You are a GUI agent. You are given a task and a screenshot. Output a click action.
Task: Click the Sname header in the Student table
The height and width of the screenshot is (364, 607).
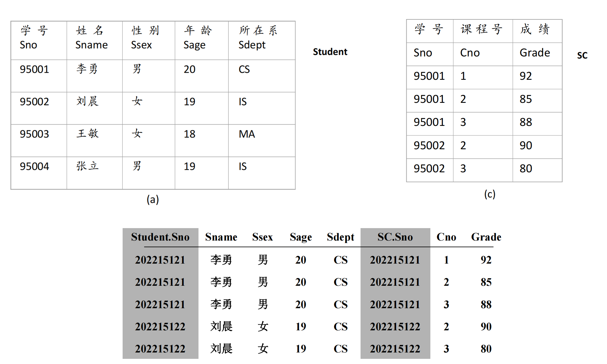[91, 45]
